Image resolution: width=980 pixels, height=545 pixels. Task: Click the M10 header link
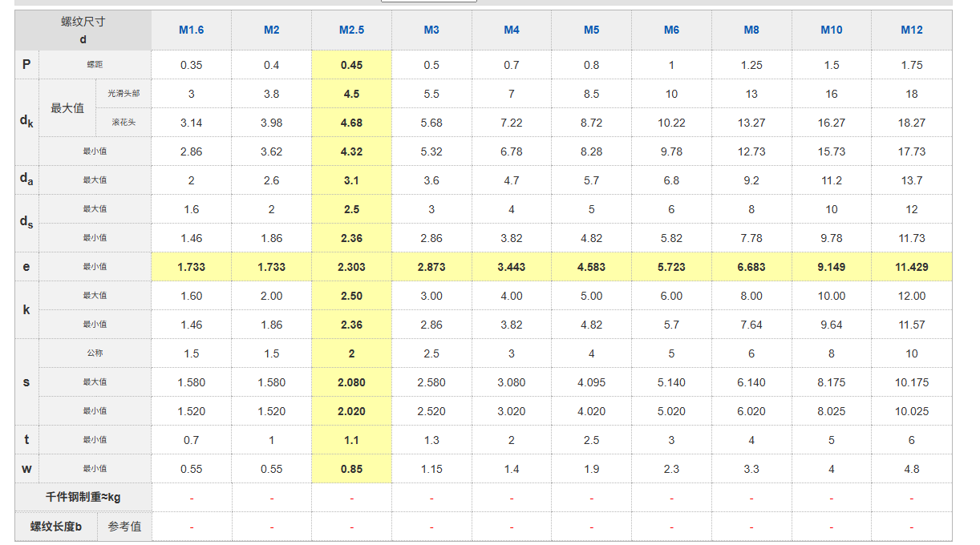pyautogui.click(x=832, y=30)
